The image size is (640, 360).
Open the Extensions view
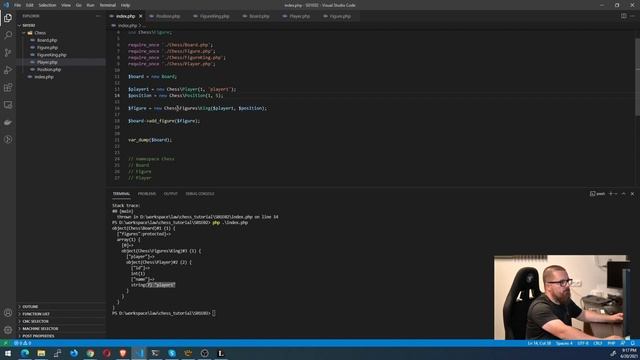click(8, 87)
